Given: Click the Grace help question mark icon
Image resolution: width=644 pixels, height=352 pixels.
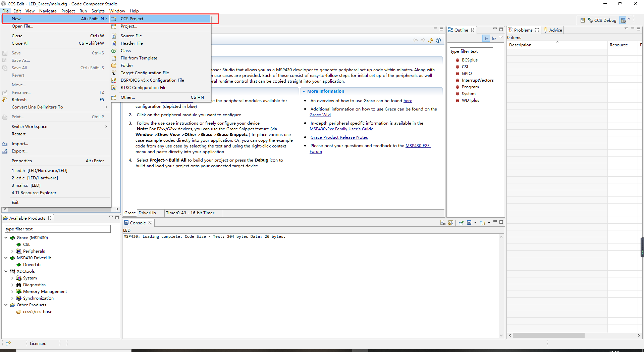Looking at the screenshot, I should (438, 40).
